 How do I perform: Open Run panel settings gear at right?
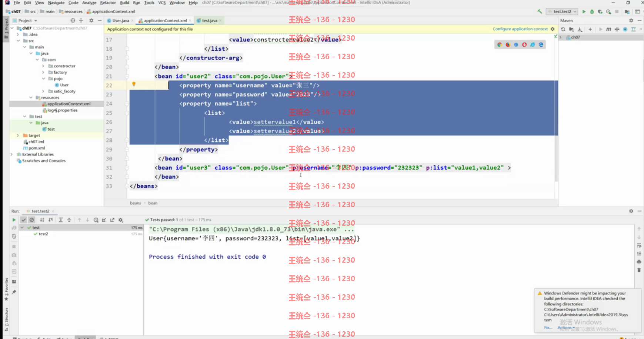(x=631, y=211)
